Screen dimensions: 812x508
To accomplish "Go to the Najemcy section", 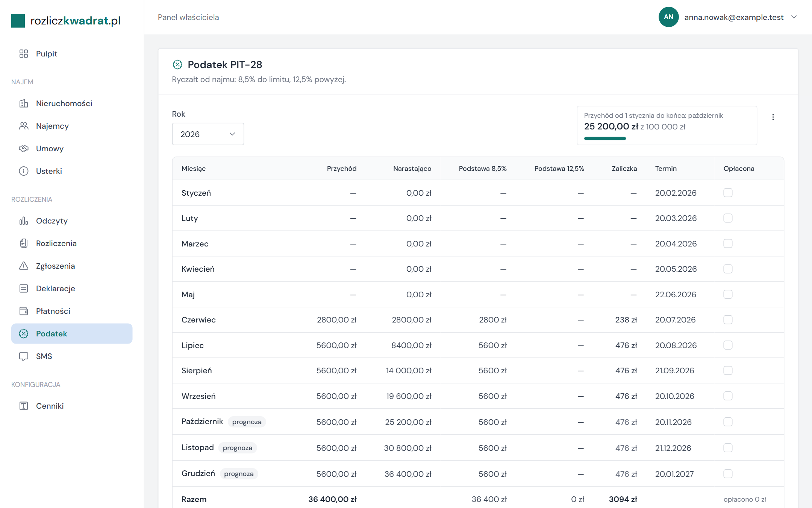I will pyautogui.click(x=72, y=126).
